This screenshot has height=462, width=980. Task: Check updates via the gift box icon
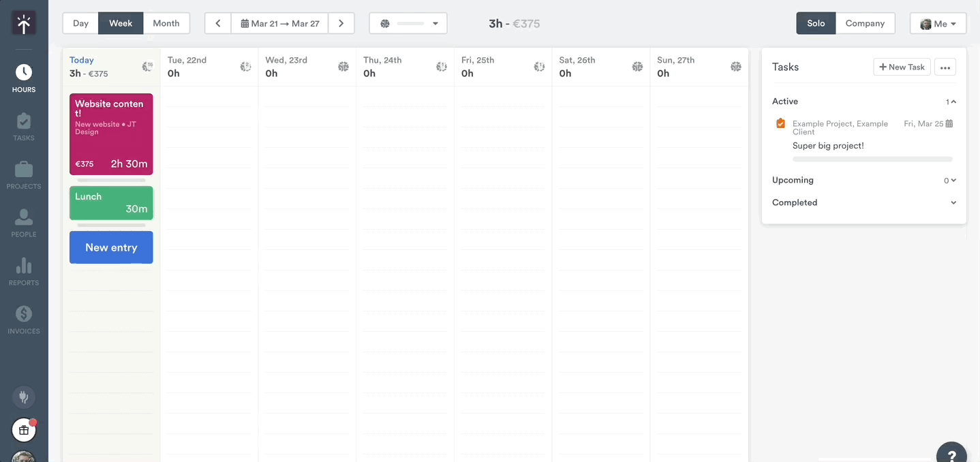(x=23, y=430)
